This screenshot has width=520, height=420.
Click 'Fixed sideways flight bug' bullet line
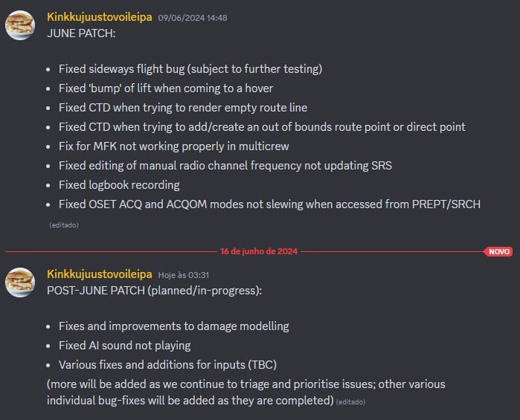(190, 69)
